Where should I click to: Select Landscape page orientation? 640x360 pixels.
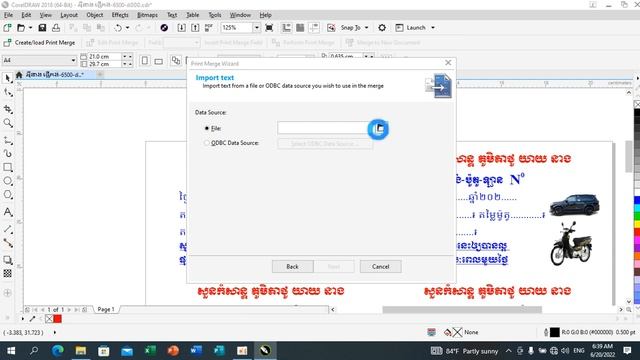point(158,60)
